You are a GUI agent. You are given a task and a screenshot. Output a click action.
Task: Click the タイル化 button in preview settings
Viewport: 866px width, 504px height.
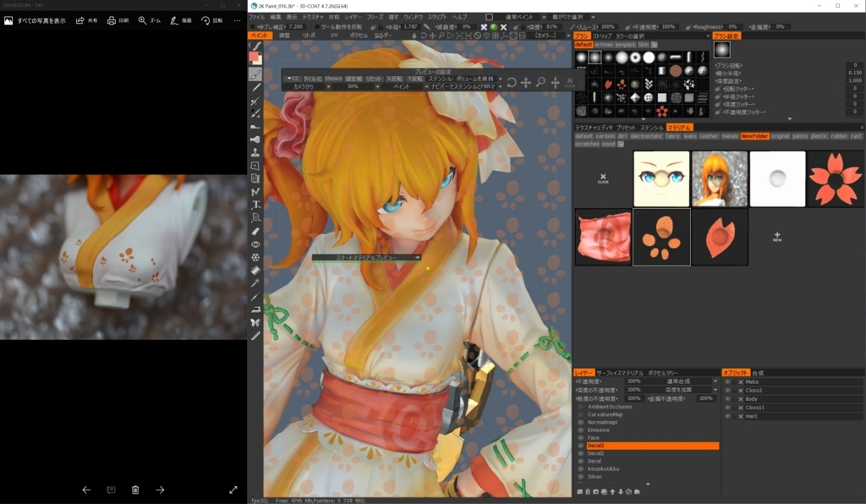click(x=313, y=79)
